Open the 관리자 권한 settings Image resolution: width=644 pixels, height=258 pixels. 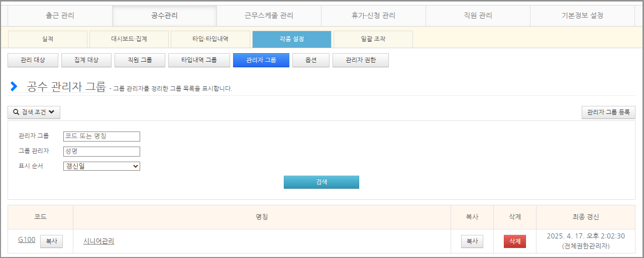pyautogui.click(x=360, y=60)
